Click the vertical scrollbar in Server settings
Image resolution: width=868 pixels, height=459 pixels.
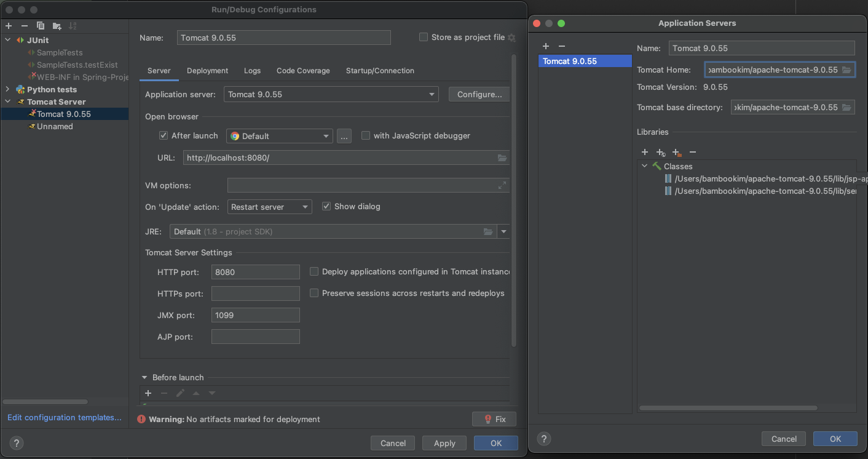(x=514, y=201)
